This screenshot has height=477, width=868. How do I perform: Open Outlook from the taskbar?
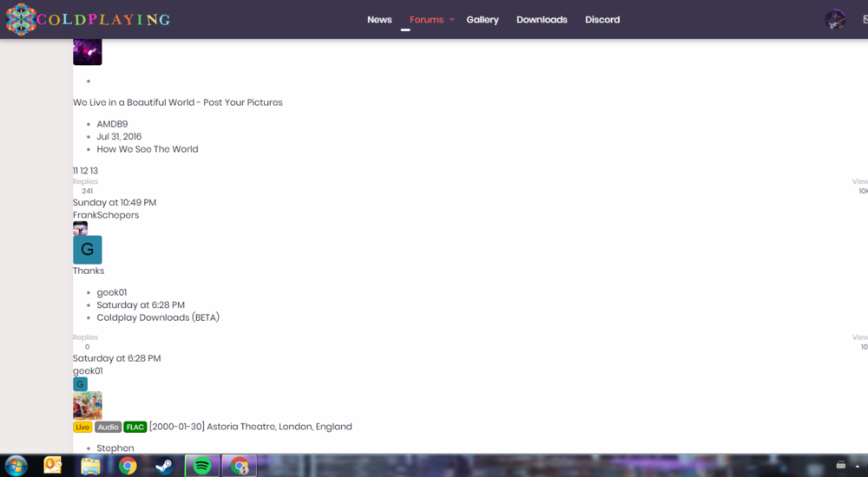[53, 466]
